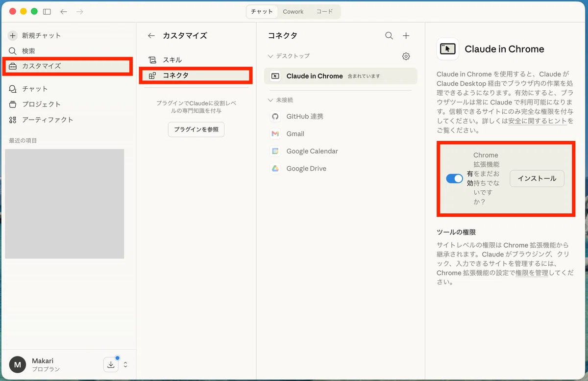Click the コネクタ grid icon
This screenshot has height=381, width=588.
pyautogui.click(x=152, y=76)
